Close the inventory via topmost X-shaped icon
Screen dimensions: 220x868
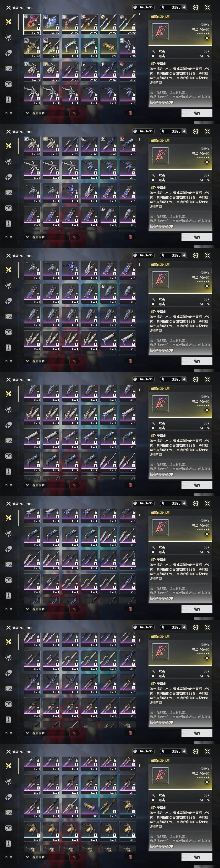[207, 7]
